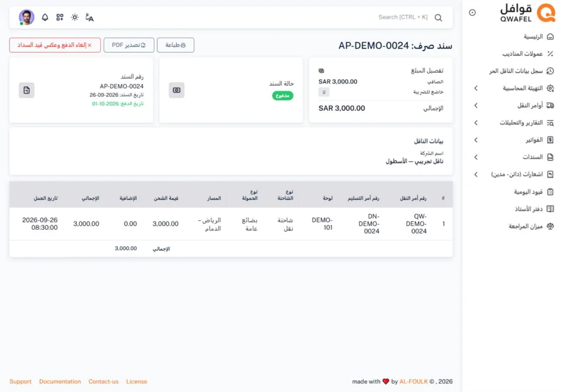Viewport: 564px width, 392px height.
Task: Click payment date 01-10-2026 text
Action: coord(117,103)
